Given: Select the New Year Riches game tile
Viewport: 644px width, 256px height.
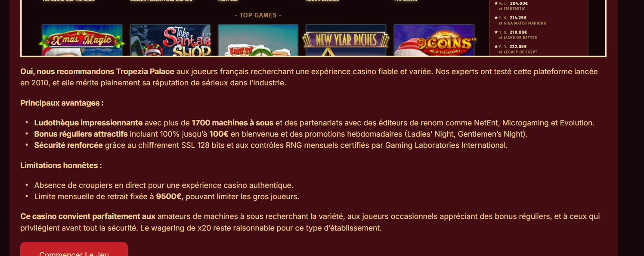Looking at the screenshot, I should click(346, 40).
